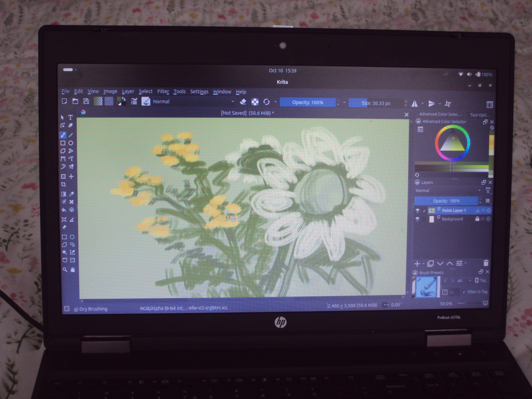532x399 pixels.
Task: Open Layers panel blending mode dropdown
Action: (x=447, y=190)
